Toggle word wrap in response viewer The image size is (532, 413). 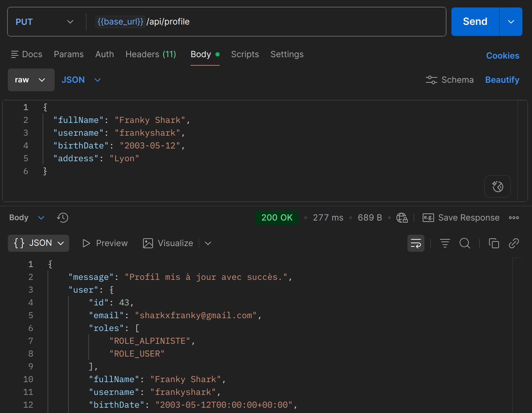click(x=416, y=243)
